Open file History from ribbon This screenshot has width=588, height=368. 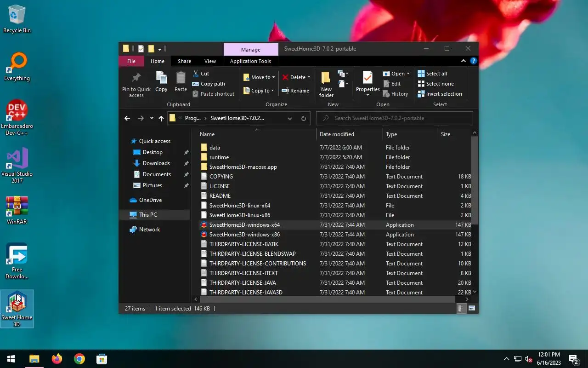tap(396, 94)
